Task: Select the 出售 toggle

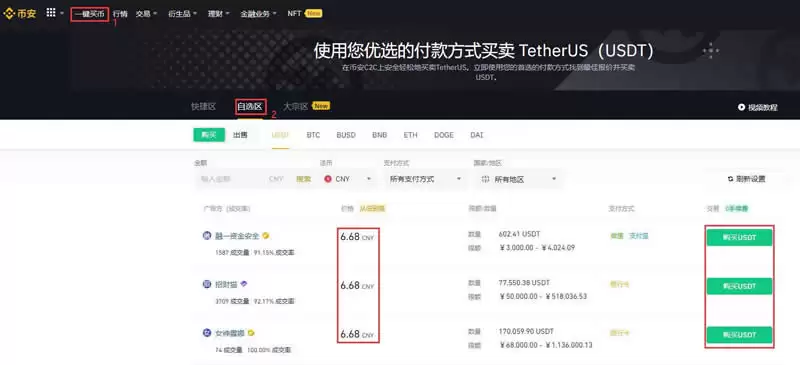Action: click(240, 135)
